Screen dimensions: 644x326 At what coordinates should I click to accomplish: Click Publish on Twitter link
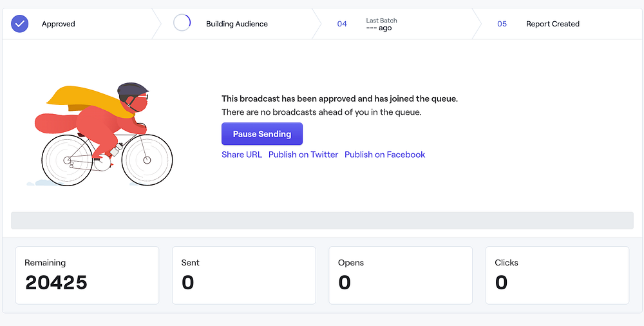[303, 155]
